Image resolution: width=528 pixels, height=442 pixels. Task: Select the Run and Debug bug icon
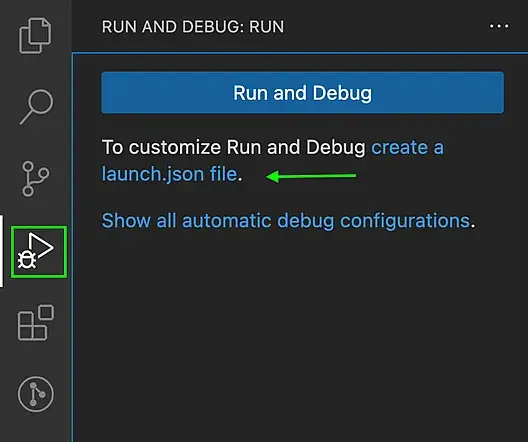click(x=36, y=250)
